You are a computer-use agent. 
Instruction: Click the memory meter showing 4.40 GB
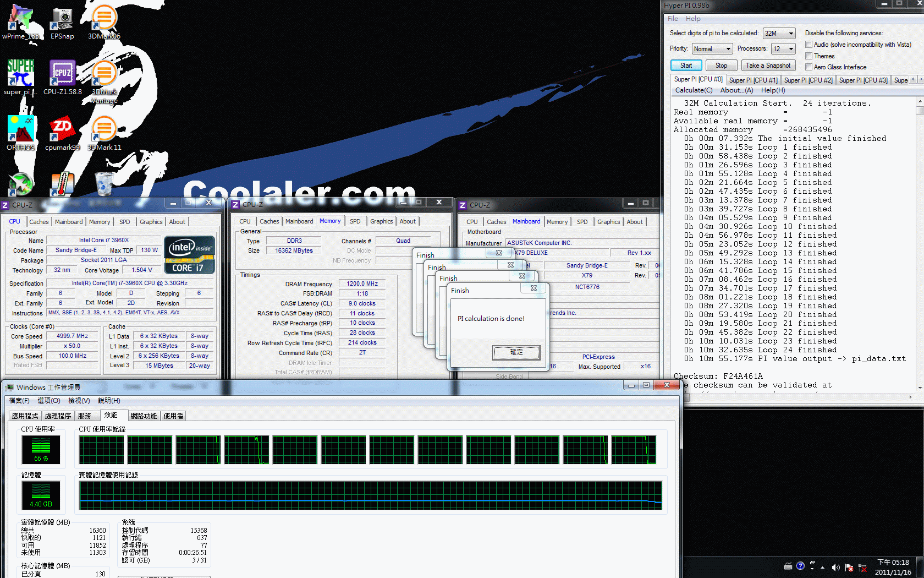[41, 495]
